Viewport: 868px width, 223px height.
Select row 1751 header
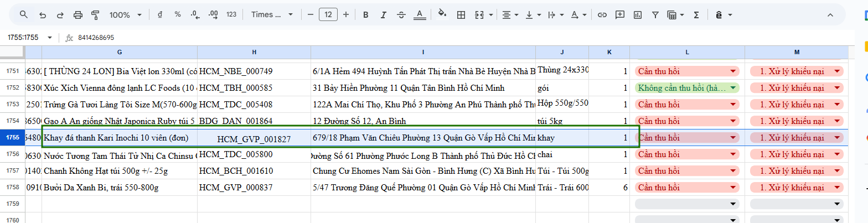pos(12,71)
